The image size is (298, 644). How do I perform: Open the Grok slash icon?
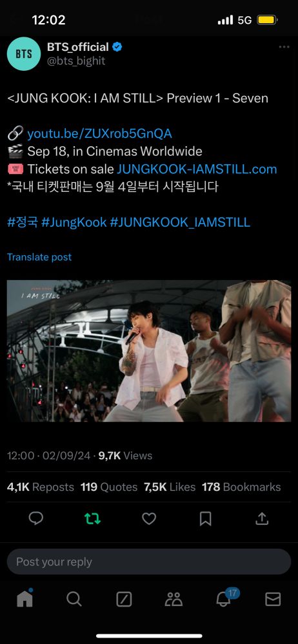(x=124, y=600)
